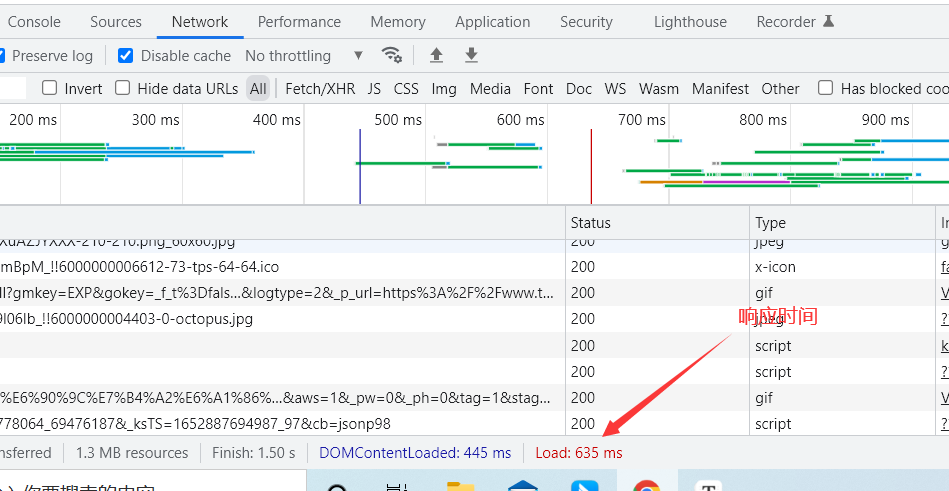949x491 pixels.
Task: Filter requests by the Img type
Action: coord(444,88)
